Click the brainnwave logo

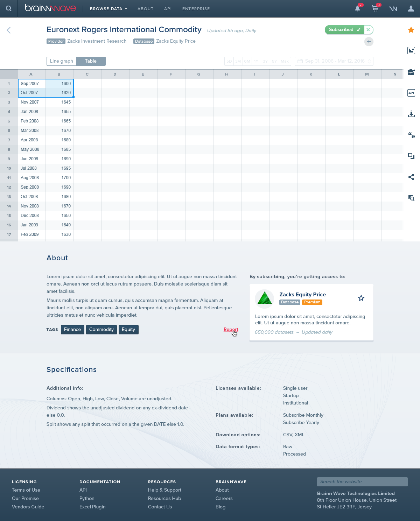(50, 8)
